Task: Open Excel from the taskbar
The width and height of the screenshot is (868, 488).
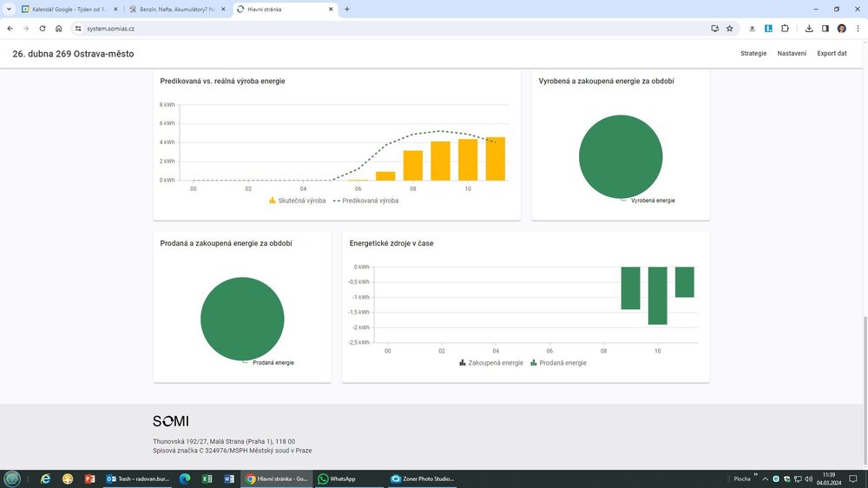Action: tap(207, 478)
